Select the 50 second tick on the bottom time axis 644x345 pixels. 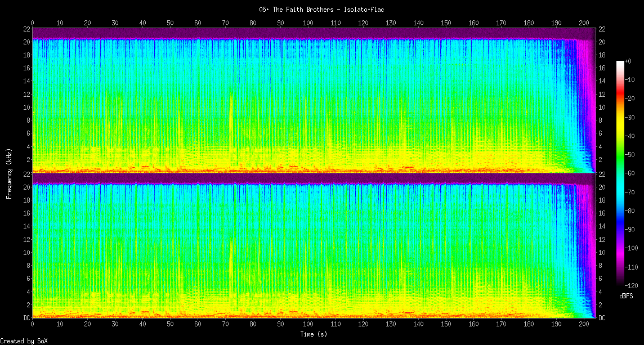pos(170,324)
